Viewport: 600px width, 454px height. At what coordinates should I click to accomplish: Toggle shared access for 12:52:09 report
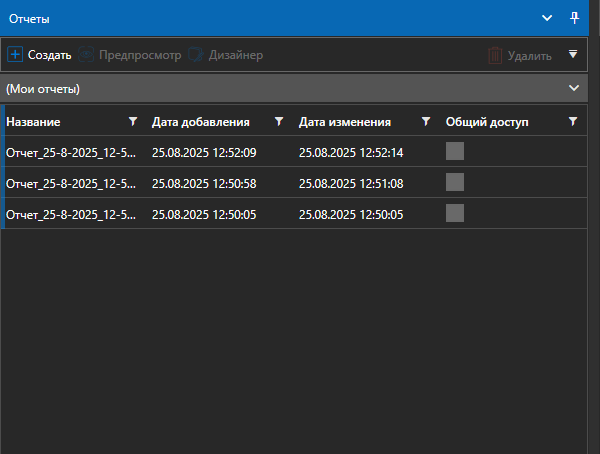(x=455, y=152)
